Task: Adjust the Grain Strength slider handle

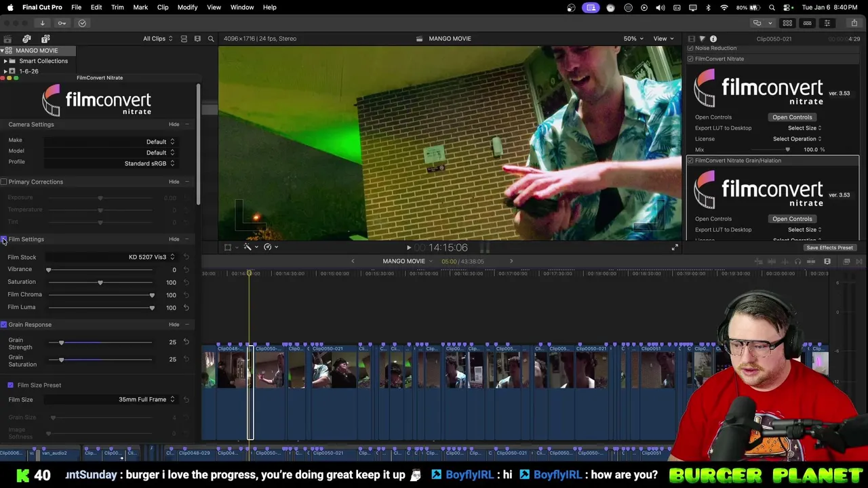Action: point(61,343)
